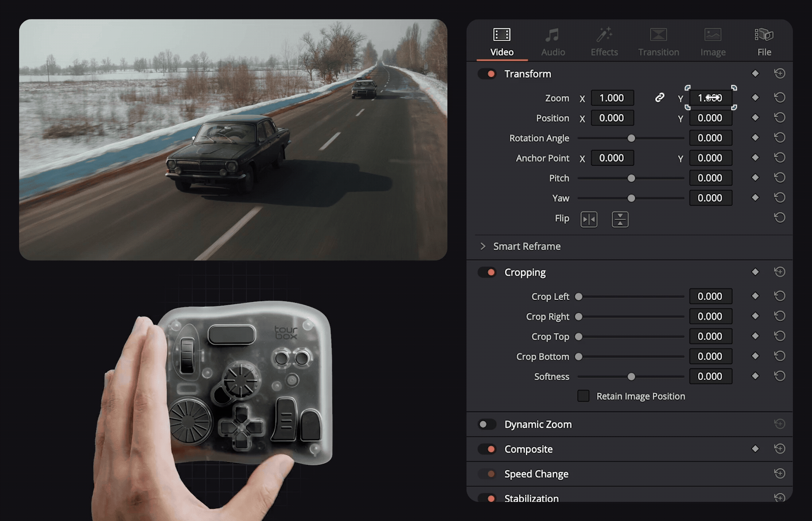Reset the Crop Bottom value
Viewport: 812px width, 521px height.
coord(780,356)
